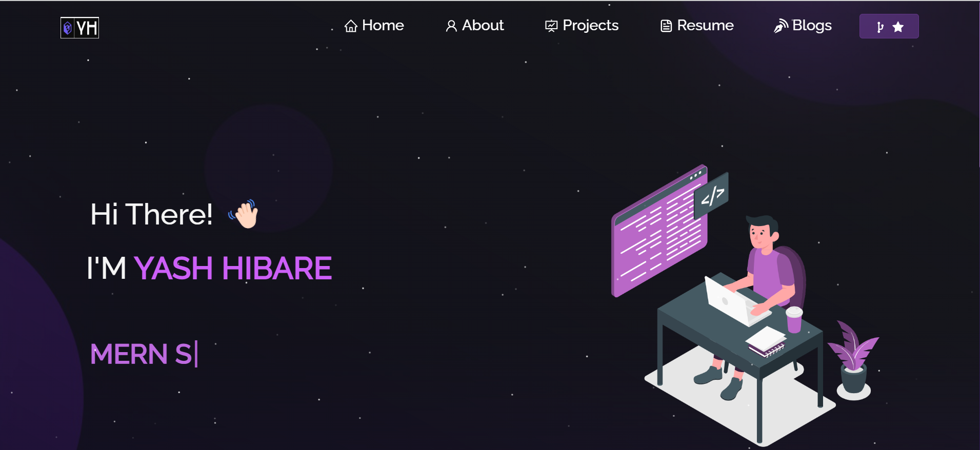This screenshot has width=980, height=450.
Task: Click the star icon in purple button
Action: (x=898, y=27)
